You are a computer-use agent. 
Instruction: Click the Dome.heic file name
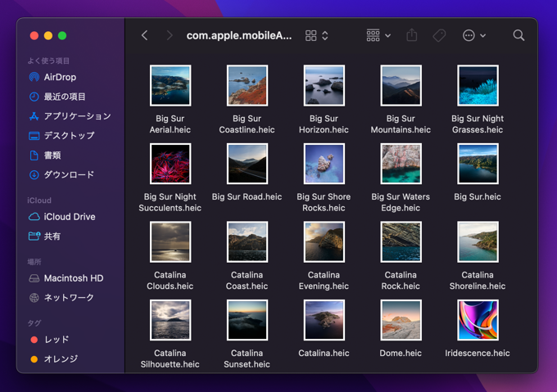pos(401,354)
